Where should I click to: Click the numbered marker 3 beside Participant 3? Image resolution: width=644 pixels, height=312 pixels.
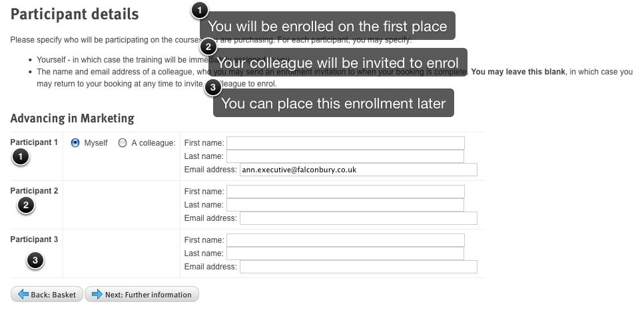[35, 260]
